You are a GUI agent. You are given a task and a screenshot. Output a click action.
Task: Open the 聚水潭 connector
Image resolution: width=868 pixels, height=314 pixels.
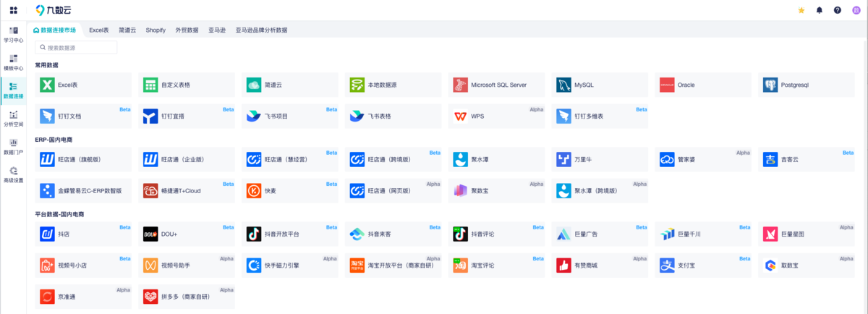[x=498, y=159]
